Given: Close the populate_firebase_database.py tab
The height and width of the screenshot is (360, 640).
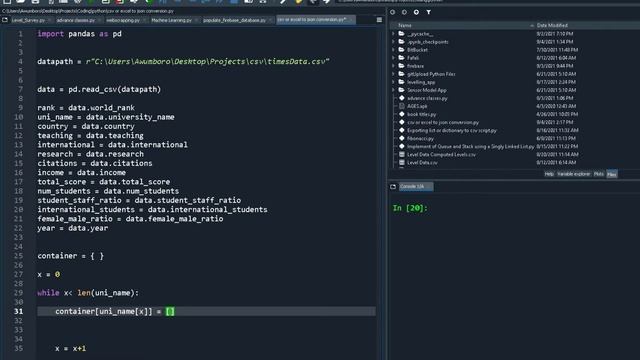Looking at the screenshot, I should pyautogui.click(x=270, y=20).
